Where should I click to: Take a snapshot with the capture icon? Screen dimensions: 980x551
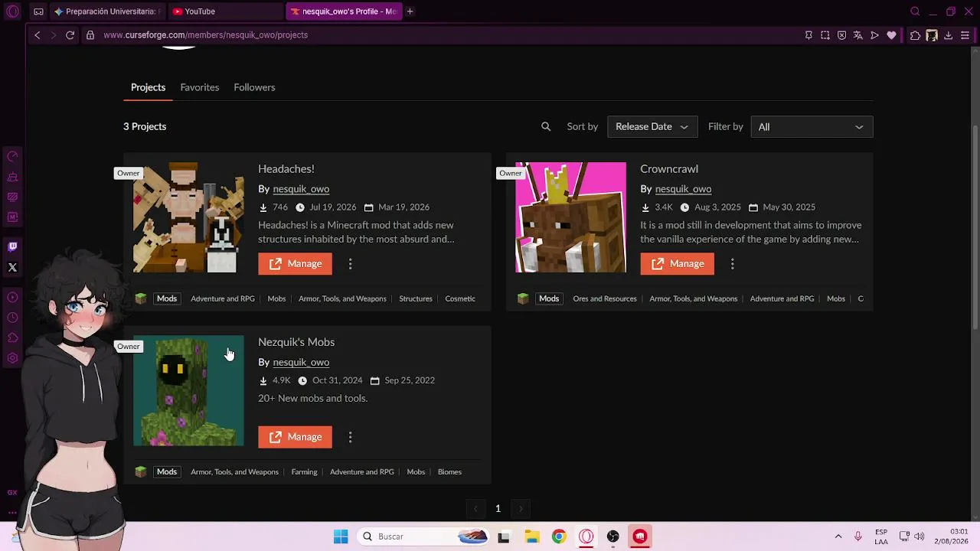pyautogui.click(x=825, y=35)
